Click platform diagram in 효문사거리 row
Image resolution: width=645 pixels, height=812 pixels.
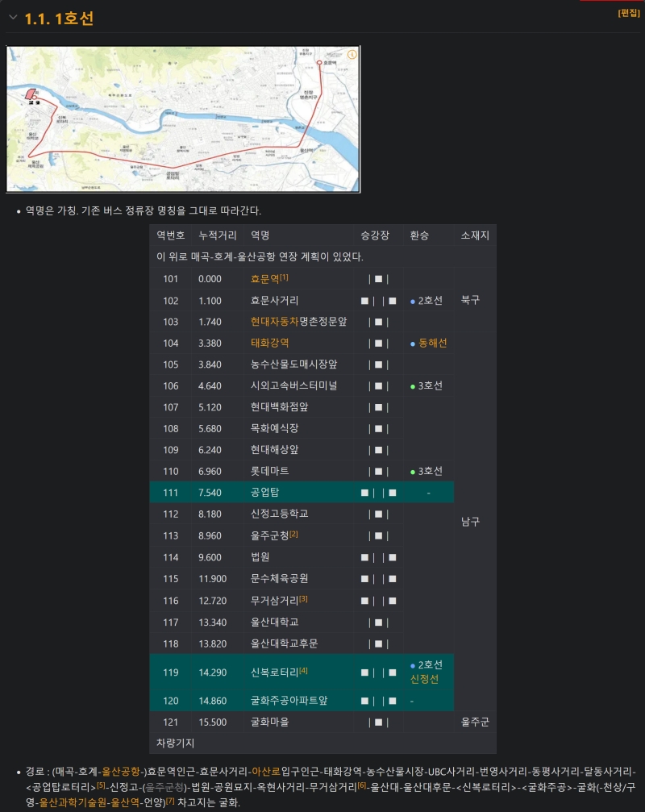[378, 300]
